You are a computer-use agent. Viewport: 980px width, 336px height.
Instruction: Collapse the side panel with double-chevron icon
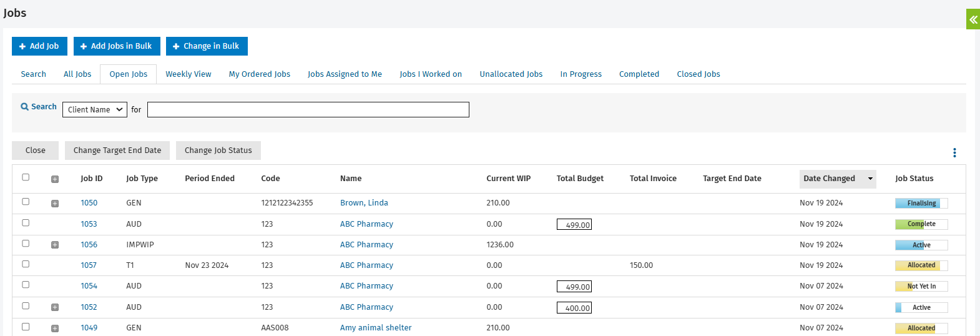973,19
